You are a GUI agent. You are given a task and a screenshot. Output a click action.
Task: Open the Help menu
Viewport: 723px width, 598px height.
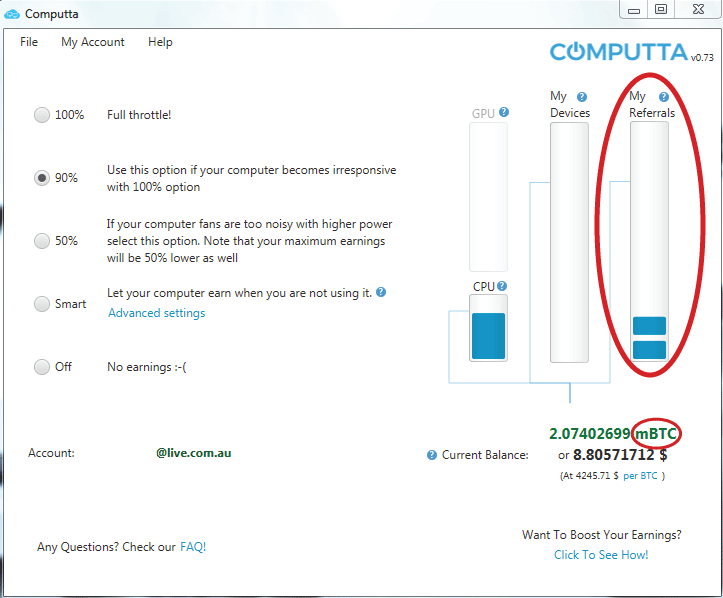160,42
